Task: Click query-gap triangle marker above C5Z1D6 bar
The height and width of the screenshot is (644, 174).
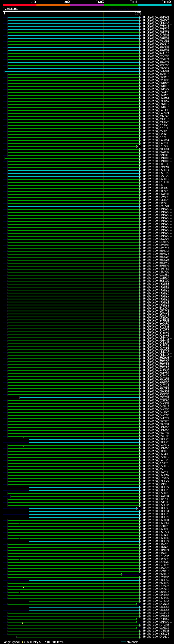Action: pos(23,438)
